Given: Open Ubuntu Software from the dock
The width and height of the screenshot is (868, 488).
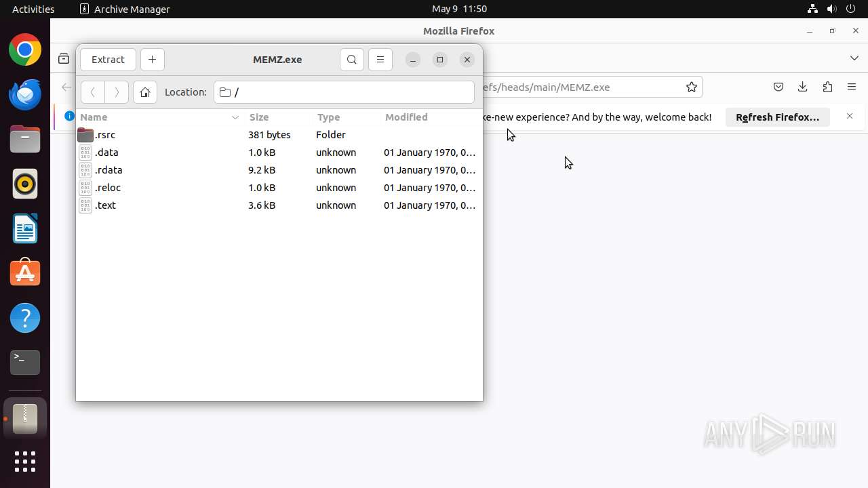Looking at the screenshot, I should 25,273.
